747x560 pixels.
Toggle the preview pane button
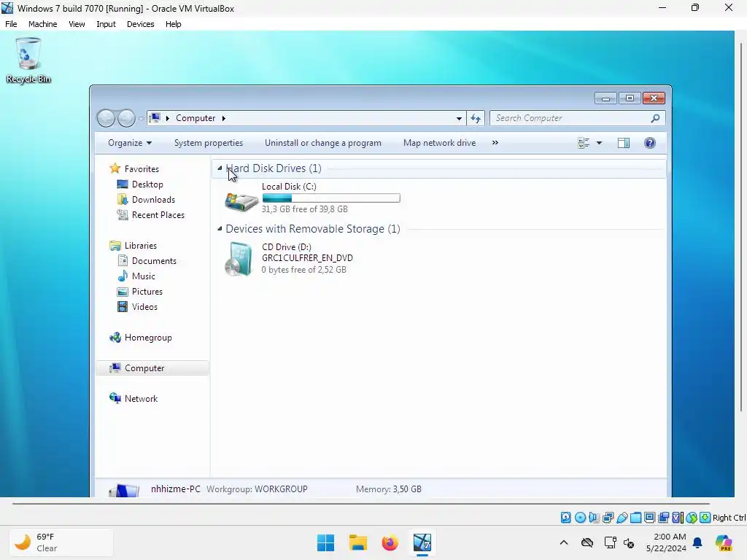(x=623, y=143)
